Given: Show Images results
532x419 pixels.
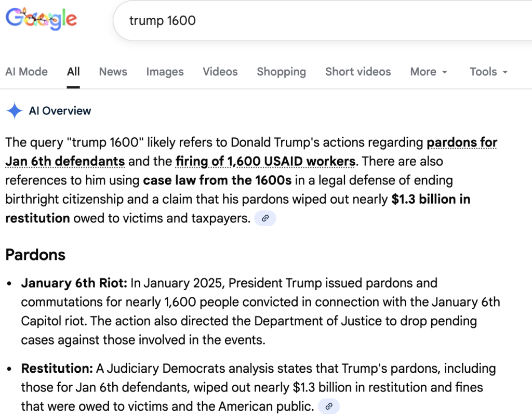Looking at the screenshot, I should [165, 72].
